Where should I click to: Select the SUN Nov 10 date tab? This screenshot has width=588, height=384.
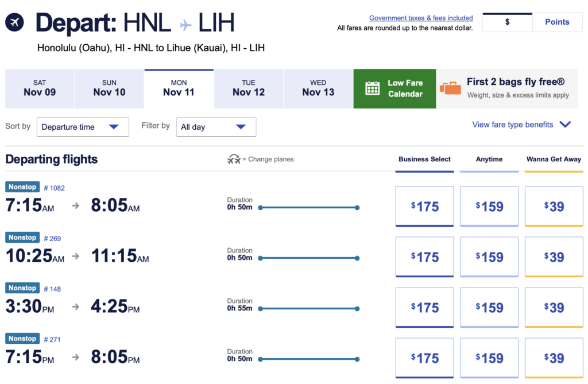point(109,88)
